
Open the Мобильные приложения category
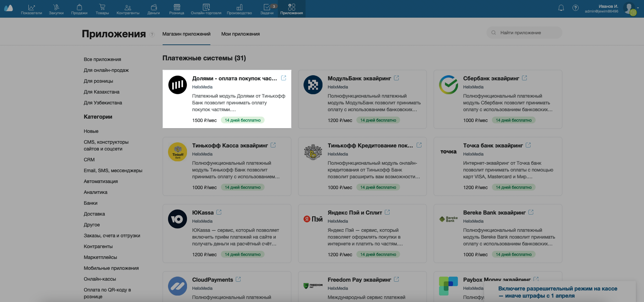pyautogui.click(x=111, y=268)
